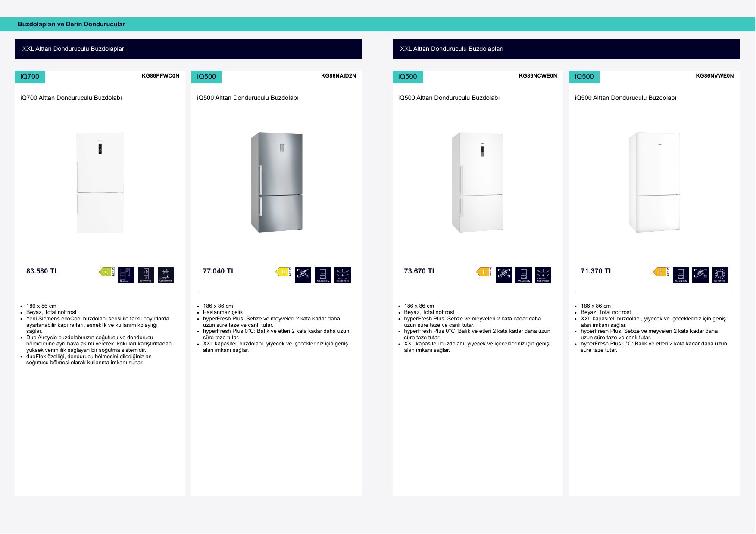Click the 77.040 TL price
The height and width of the screenshot is (534, 756).
tap(219, 271)
